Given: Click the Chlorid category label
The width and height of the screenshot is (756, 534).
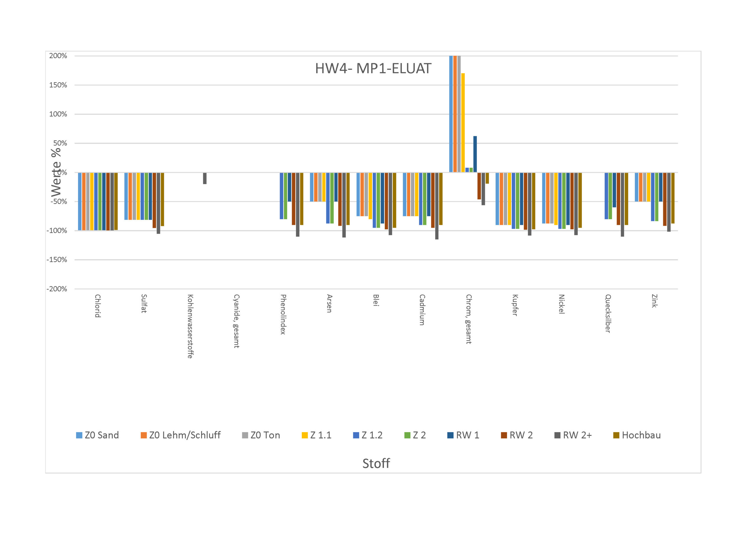Looking at the screenshot, I should 98,306.
